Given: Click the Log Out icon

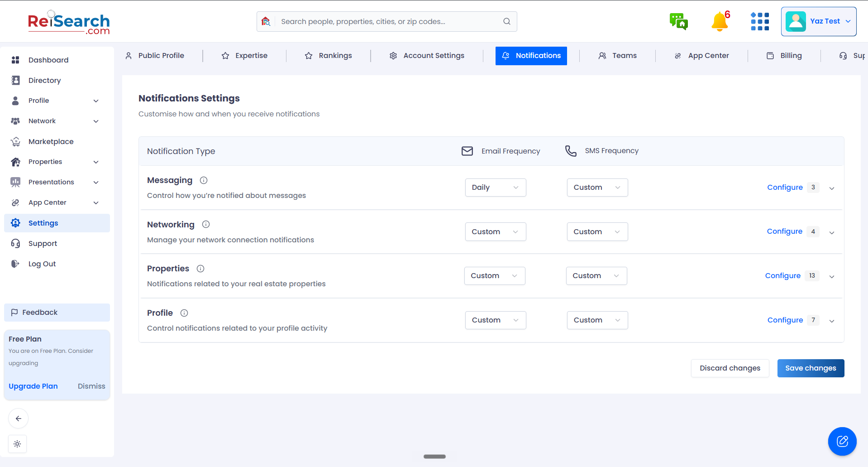Looking at the screenshot, I should 15,264.
